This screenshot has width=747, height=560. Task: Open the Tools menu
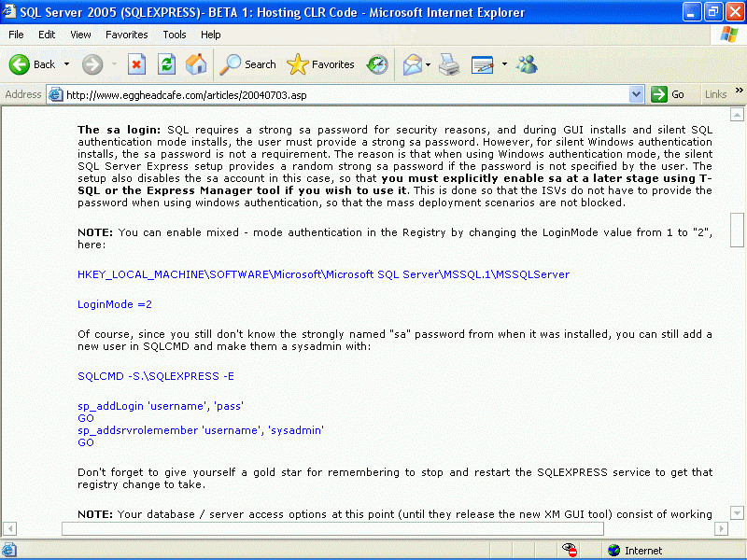175,35
